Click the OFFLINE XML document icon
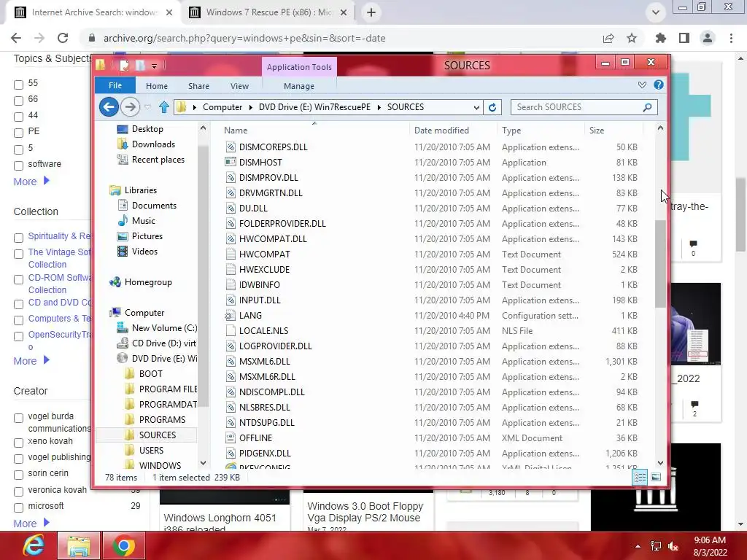747x560 pixels. pyautogui.click(x=231, y=437)
